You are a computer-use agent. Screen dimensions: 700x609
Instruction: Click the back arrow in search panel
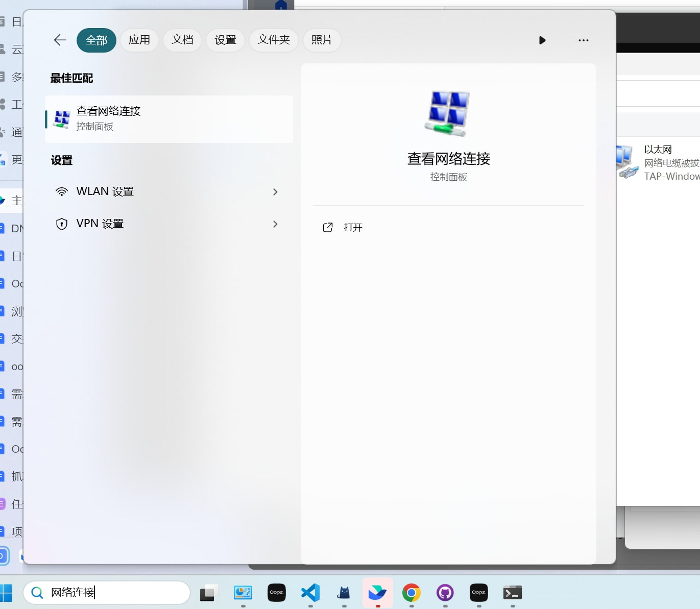60,40
